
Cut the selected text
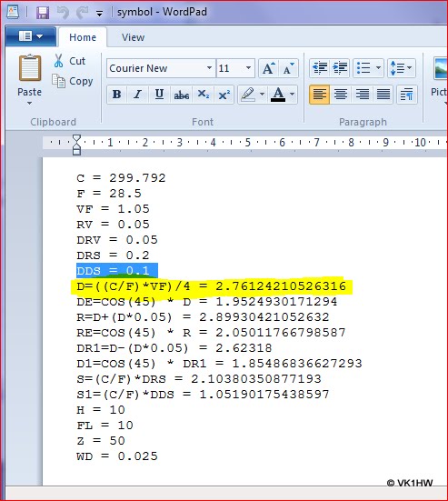pyautogui.click(x=70, y=61)
